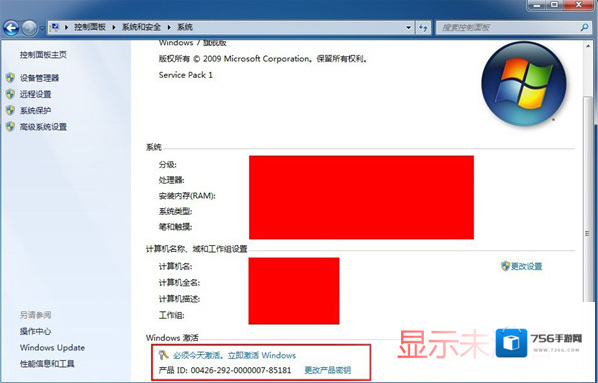Viewport: 598px width, 383px height.
Task: Open 控制面板主页 link in sidebar
Action: coord(43,55)
